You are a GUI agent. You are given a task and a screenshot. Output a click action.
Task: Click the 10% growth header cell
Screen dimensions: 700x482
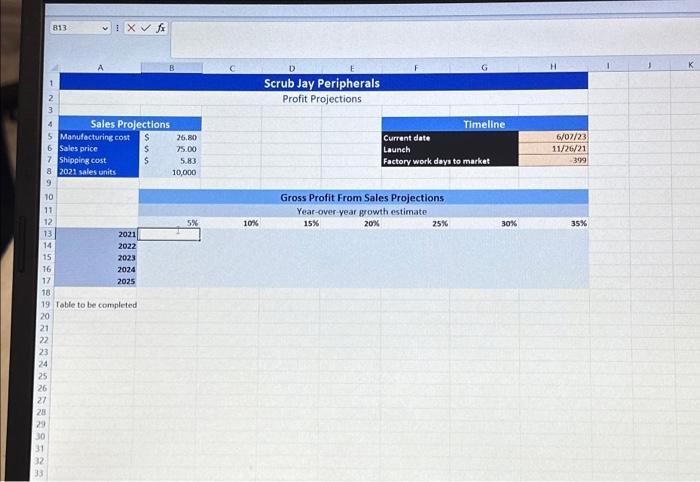[x=230, y=223]
